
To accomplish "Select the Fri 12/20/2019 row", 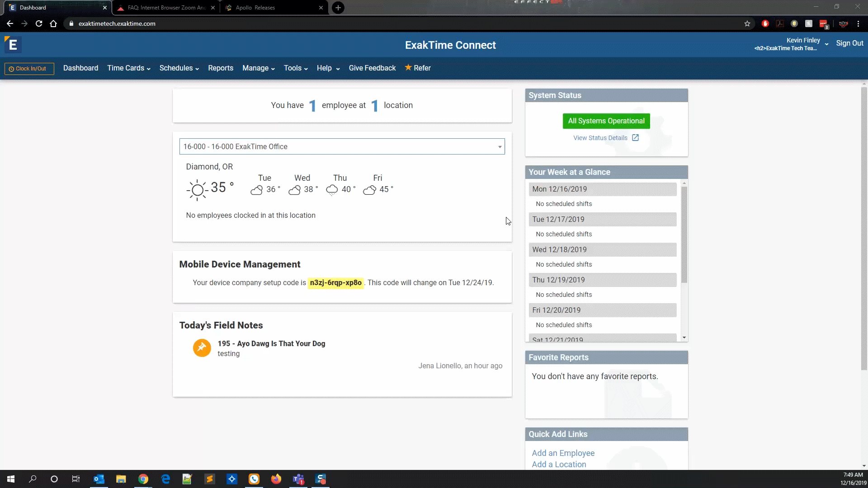I will point(603,310).
